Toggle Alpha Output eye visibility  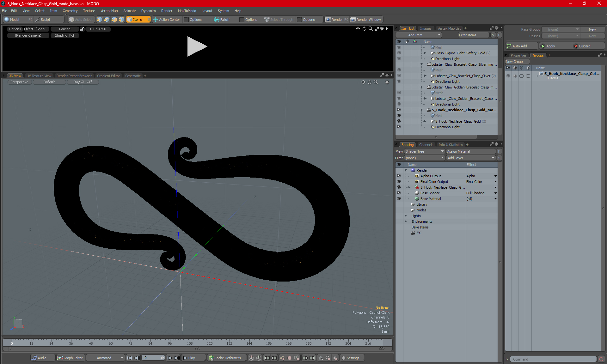[399, 176]
